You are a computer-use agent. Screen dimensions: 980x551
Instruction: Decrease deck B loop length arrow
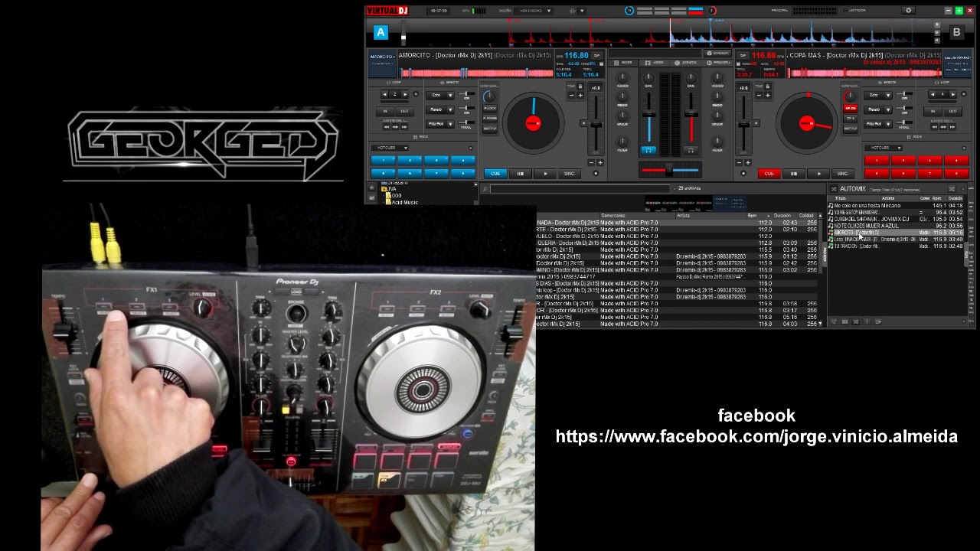933,94
